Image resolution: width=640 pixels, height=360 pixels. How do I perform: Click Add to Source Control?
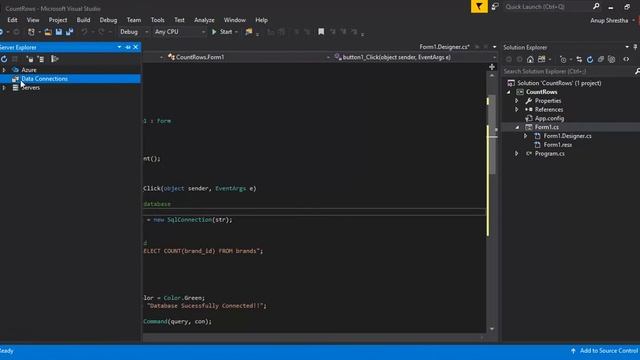tap(605, 351)
